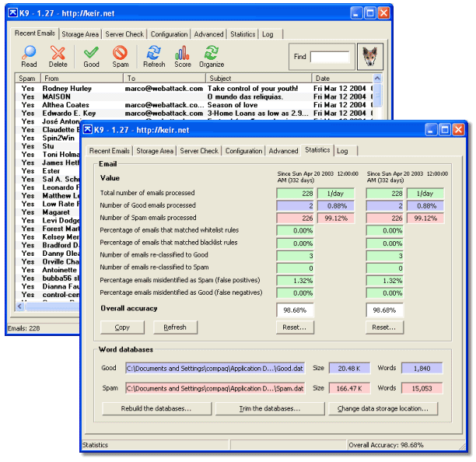Click the Good words count 1,840
Image resolution: width=476 pixels, height=462 pixels.
click(422, 368)
